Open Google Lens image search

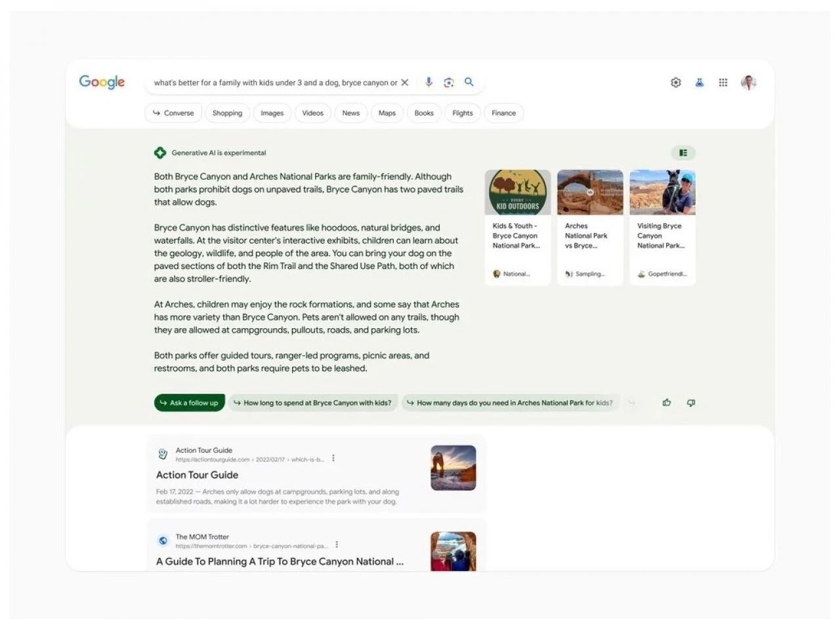448,82
